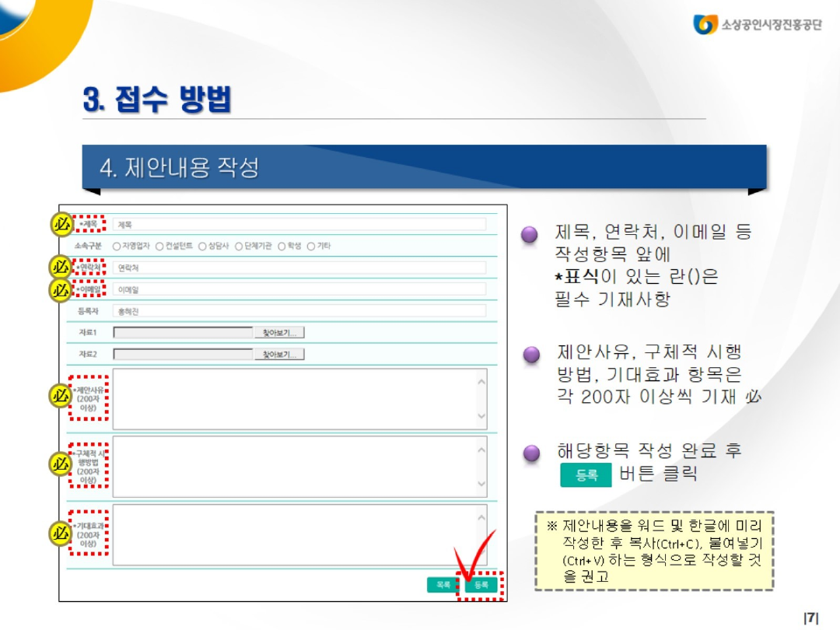Viewport: 840px width, 630px height.
Task: Click the 必 badge beside 구체적 시행방법
Action: tap(61, 464)
